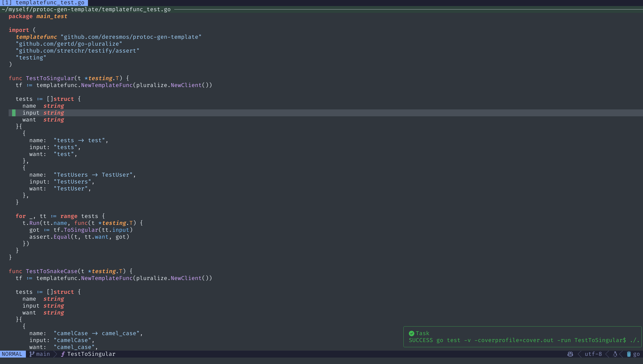
Task: Click the utf-8 encoding label
Action: [593, 354]
